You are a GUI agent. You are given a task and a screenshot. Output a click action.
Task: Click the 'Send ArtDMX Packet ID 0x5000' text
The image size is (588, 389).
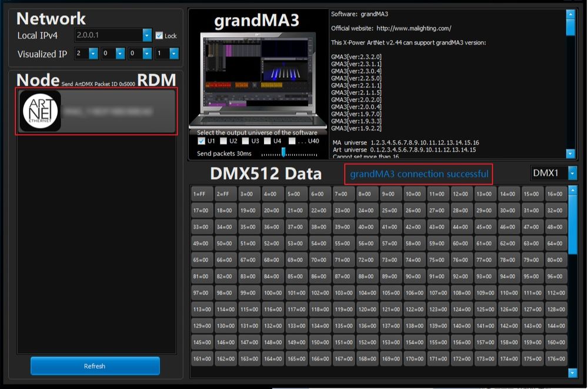pos(98,84)
